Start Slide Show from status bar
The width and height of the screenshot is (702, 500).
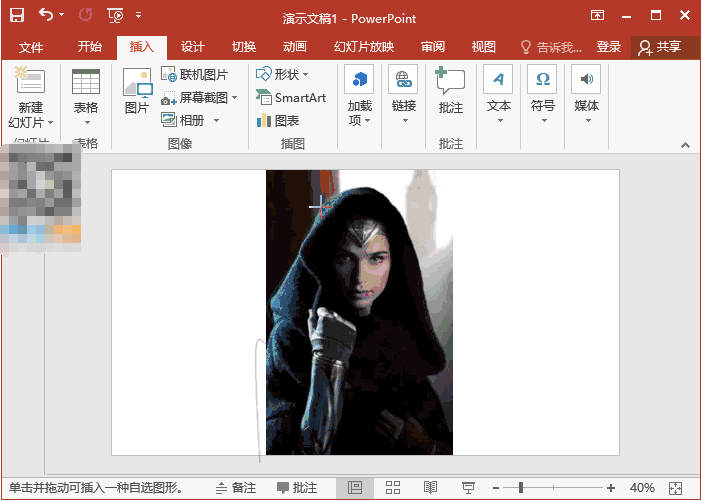point(468,487)
